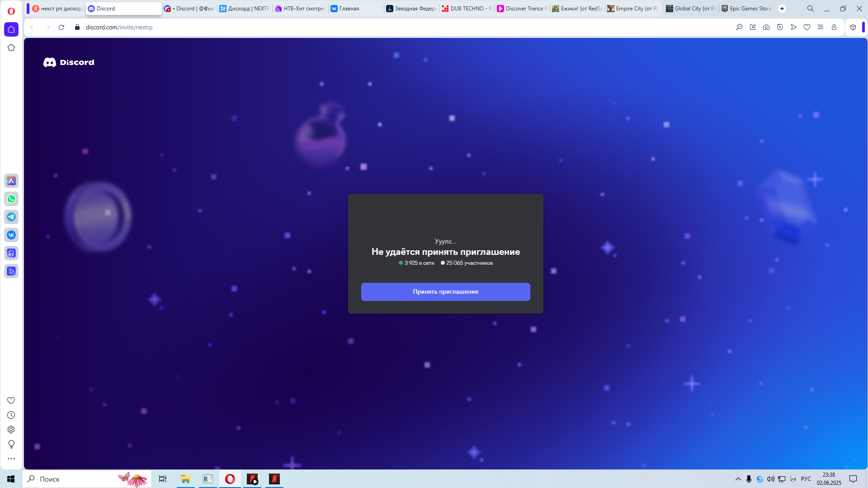Open Telegram in the Opera sidebar
The height and width of the screenshot is (488, 868).
coord(11,217)
